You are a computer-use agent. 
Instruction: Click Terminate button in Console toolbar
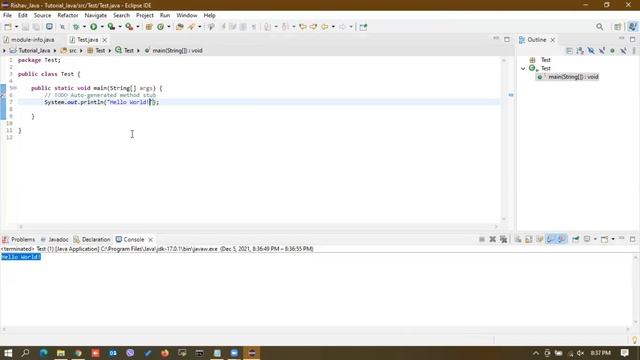tap(482, 240)
